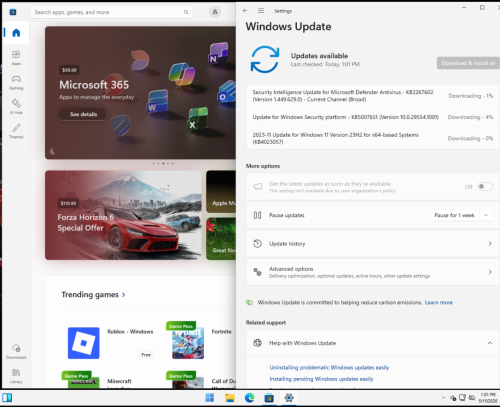Open the Themes sidebar icon
This screenshot has width=500, height=407.
point(16,131)
